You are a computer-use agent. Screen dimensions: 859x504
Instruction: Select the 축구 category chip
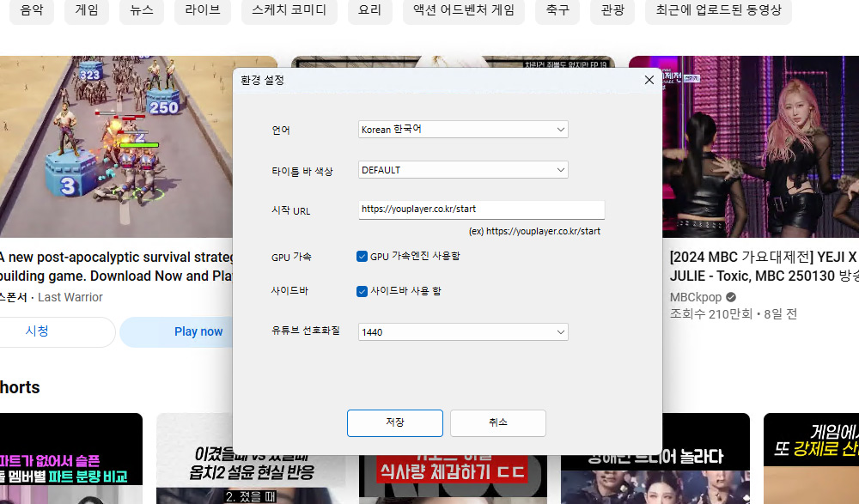tap(557, 9)
